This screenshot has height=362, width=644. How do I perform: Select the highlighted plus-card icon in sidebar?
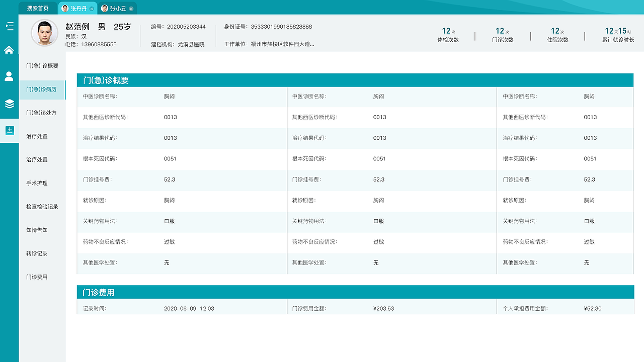[x=9, y=130]
